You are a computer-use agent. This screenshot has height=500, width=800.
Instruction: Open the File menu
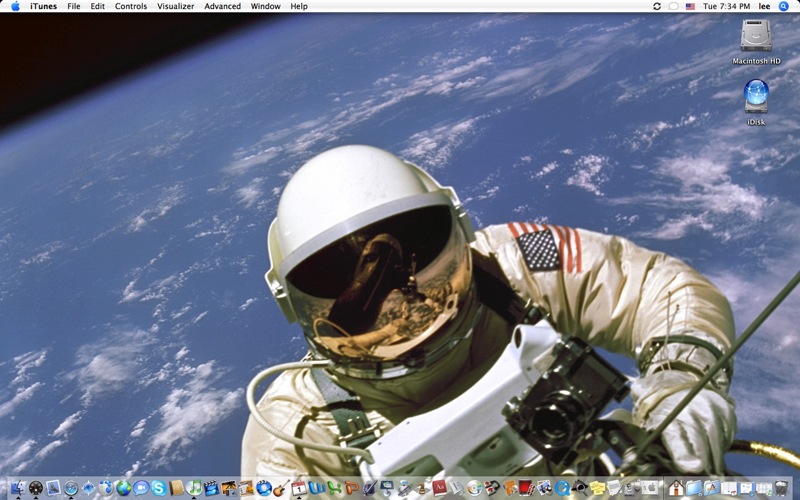pos(73,6)
